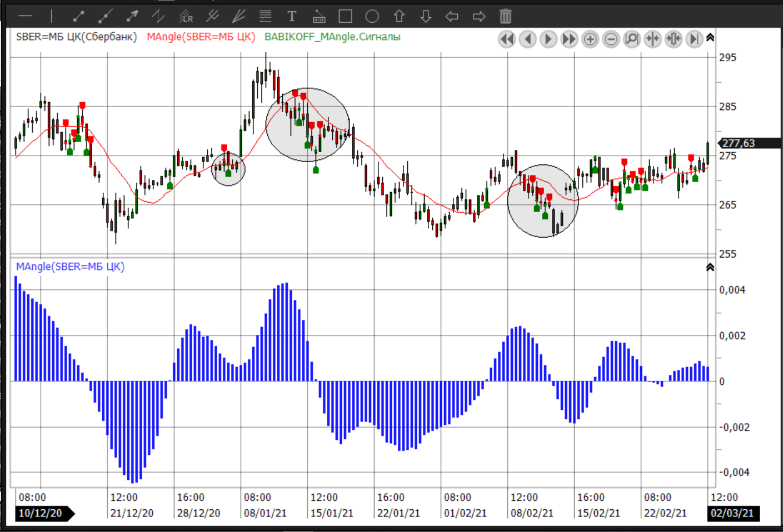Viewport: 783px width, 532px height.
Task: Zoom out with the minus button
Action: 611,39
